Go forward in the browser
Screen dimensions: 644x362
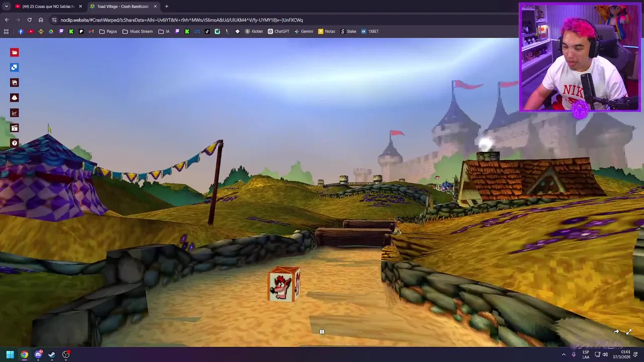pyautogui.click(x=18, y=20)
